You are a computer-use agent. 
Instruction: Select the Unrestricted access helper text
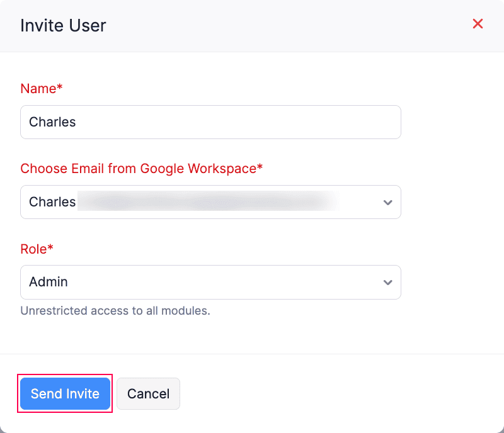click(115, 311)
